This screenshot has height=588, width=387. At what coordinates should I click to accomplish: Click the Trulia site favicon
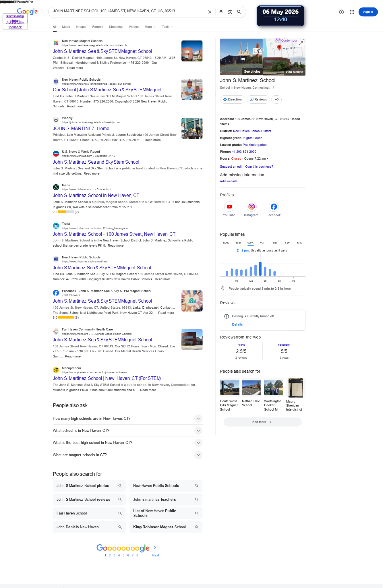(56, 226)
